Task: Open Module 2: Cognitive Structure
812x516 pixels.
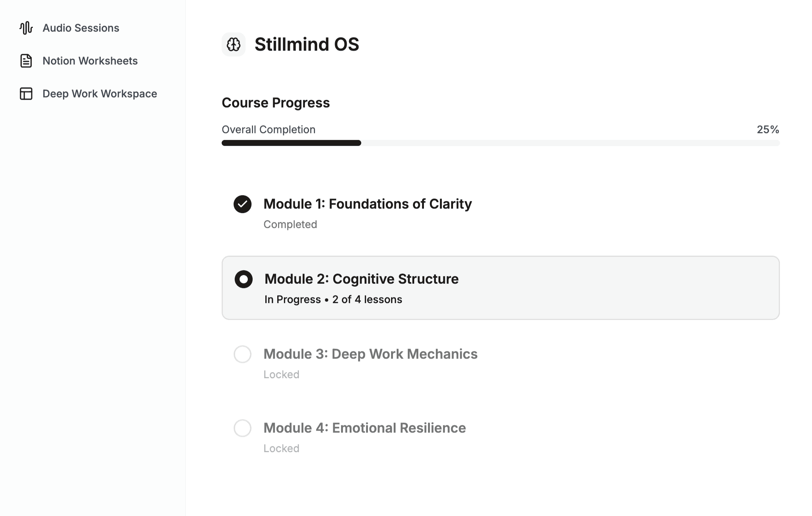Action: (x=361, y=279)
